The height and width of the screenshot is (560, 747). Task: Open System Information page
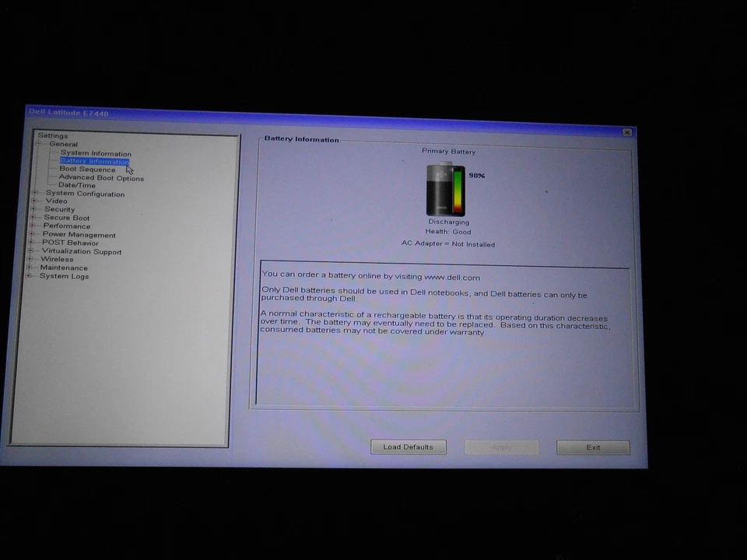tap(96, 153)
